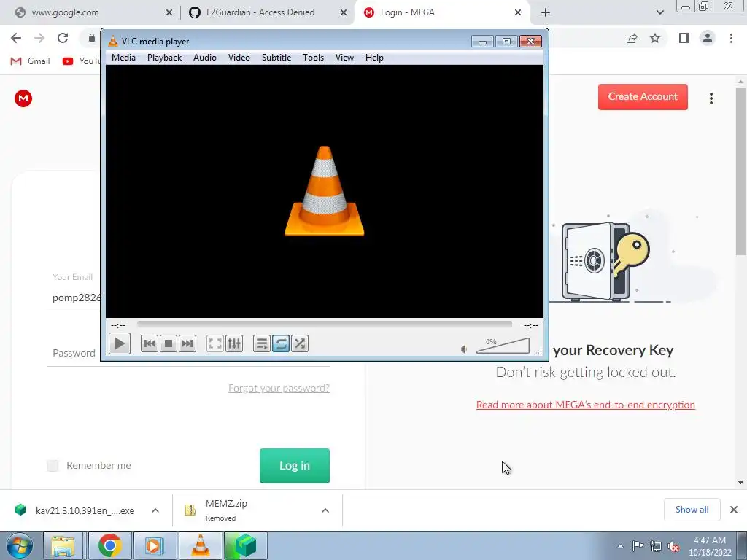747x560 pixels.
Task: Toggle Chrome side panel
Action: point(684,38)
